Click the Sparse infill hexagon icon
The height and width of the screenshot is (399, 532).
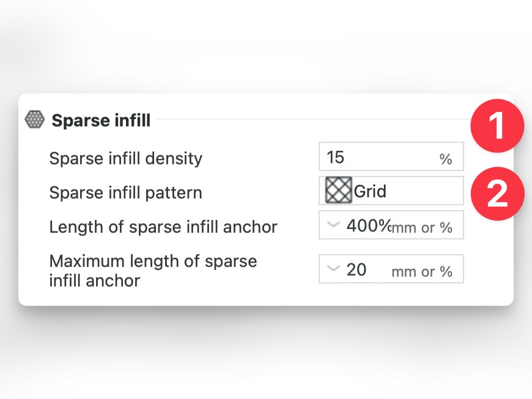click(34, 120)
